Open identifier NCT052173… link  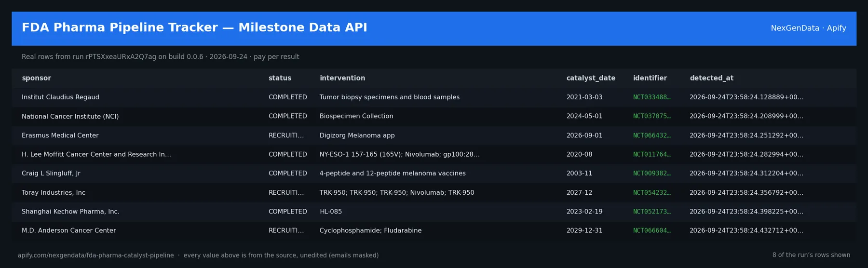(x=651, y=212)
